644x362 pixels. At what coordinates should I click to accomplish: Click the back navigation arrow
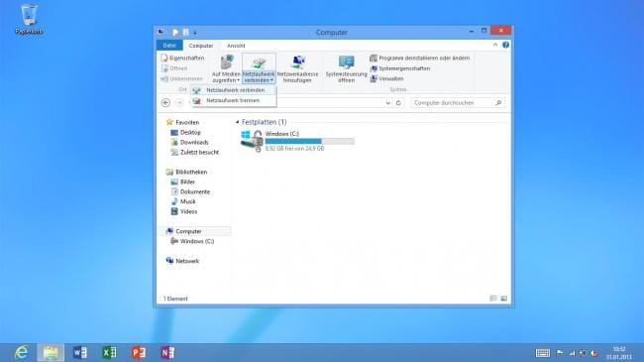point(165,102)
